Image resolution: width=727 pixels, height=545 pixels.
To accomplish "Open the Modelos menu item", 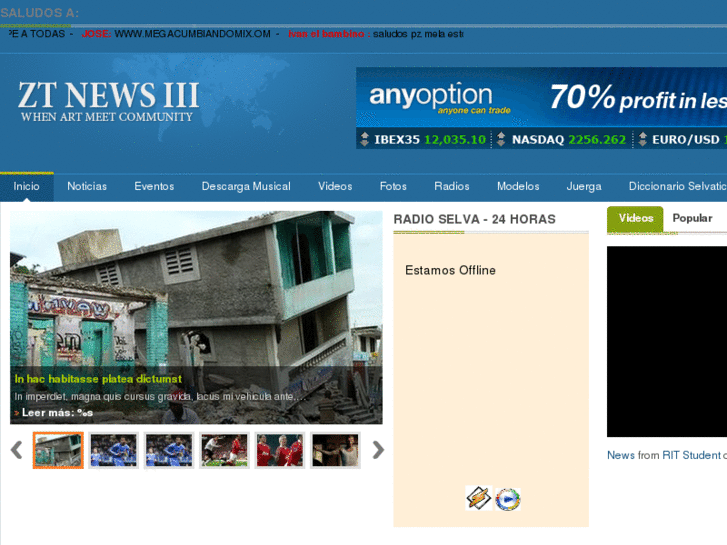I will pyautogui.click(x=518, y=187).
